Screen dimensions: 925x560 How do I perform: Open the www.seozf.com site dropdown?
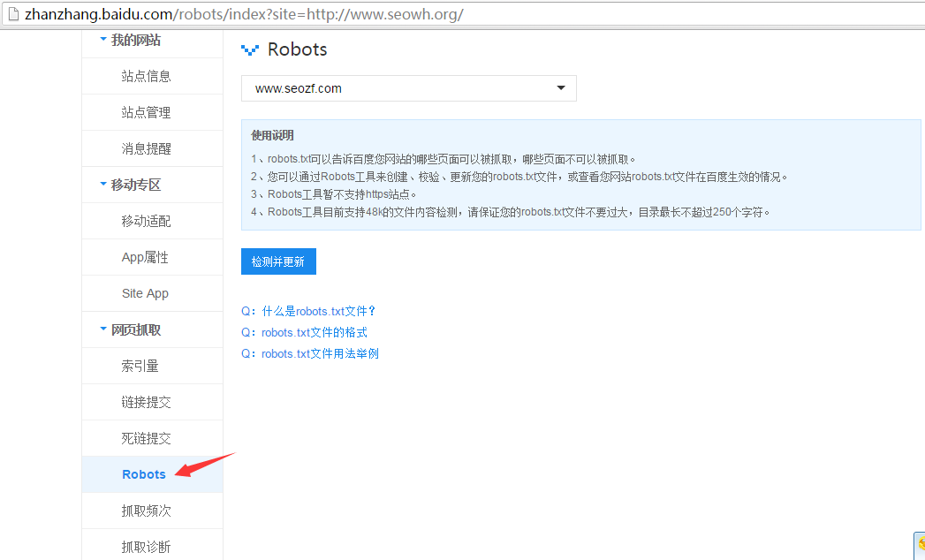point(408,88)
